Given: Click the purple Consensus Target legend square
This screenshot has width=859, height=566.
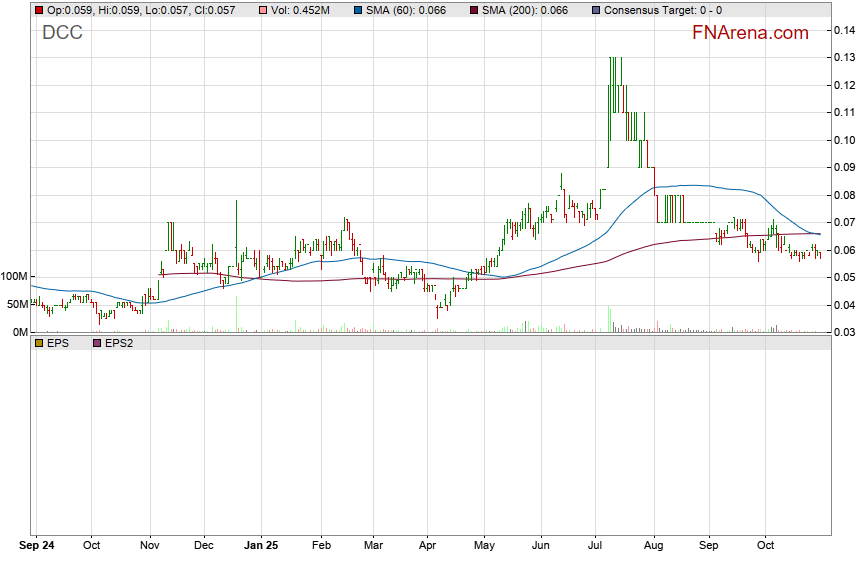Looking at the screenshot, I should [x=597, y=10].
